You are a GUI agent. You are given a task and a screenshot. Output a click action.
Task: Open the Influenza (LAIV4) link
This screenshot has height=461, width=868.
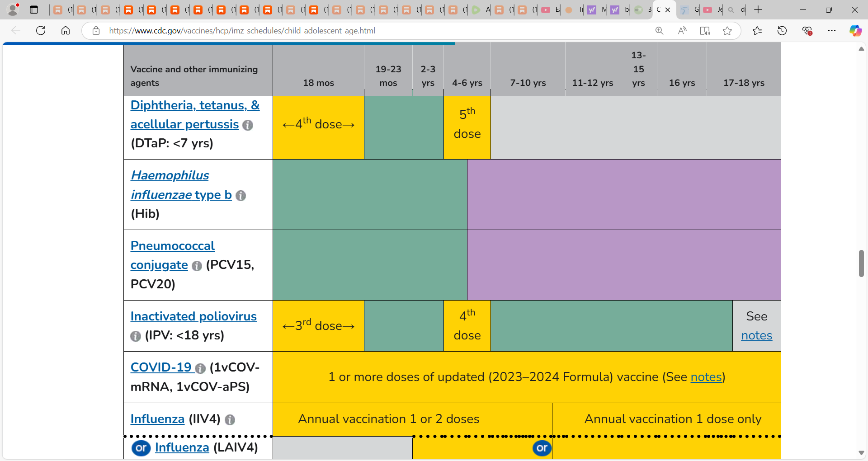182,447
